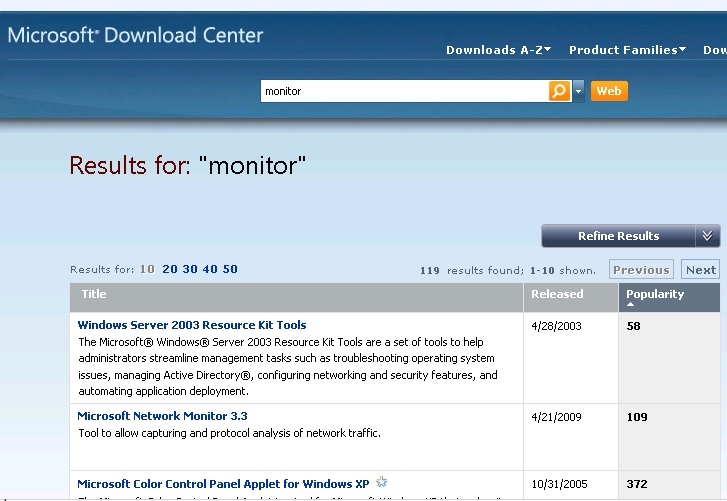
Task: Focus the search box containing monitor
Action: click(x=404, y=91)
